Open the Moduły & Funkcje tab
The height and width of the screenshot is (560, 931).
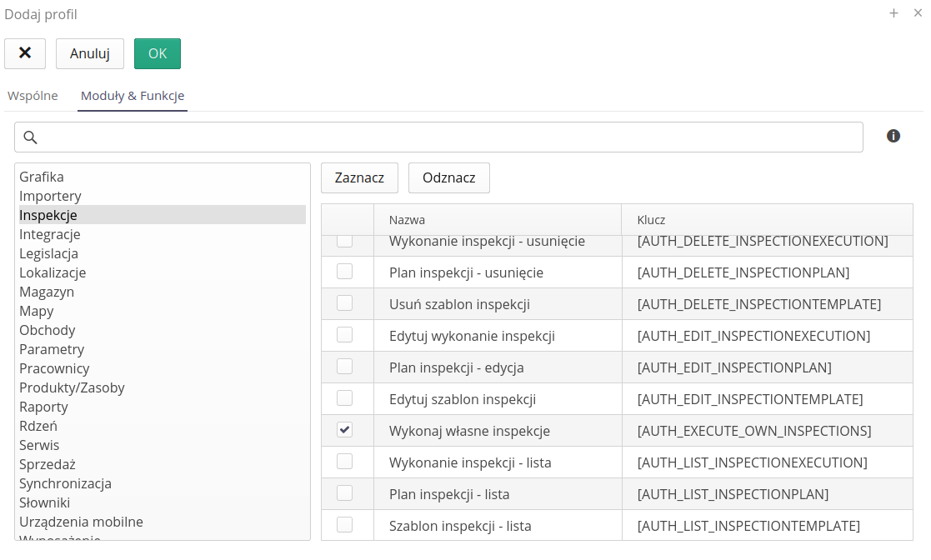pyautogui.click(x=133, y=96)
